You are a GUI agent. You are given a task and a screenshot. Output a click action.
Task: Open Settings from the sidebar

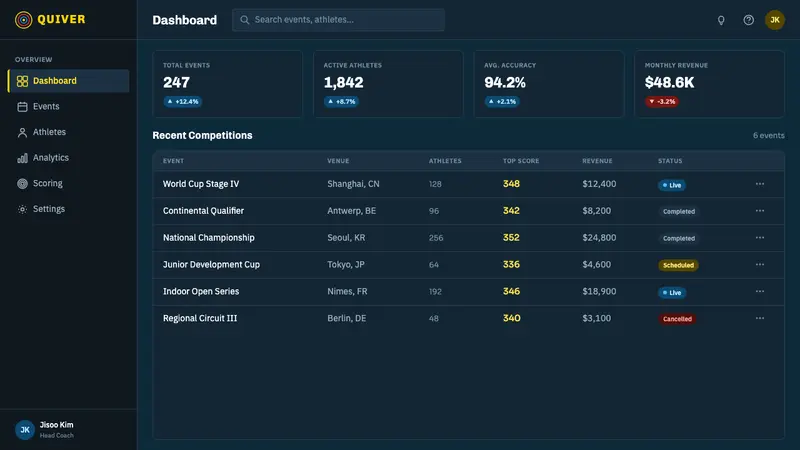coord(69,209)
